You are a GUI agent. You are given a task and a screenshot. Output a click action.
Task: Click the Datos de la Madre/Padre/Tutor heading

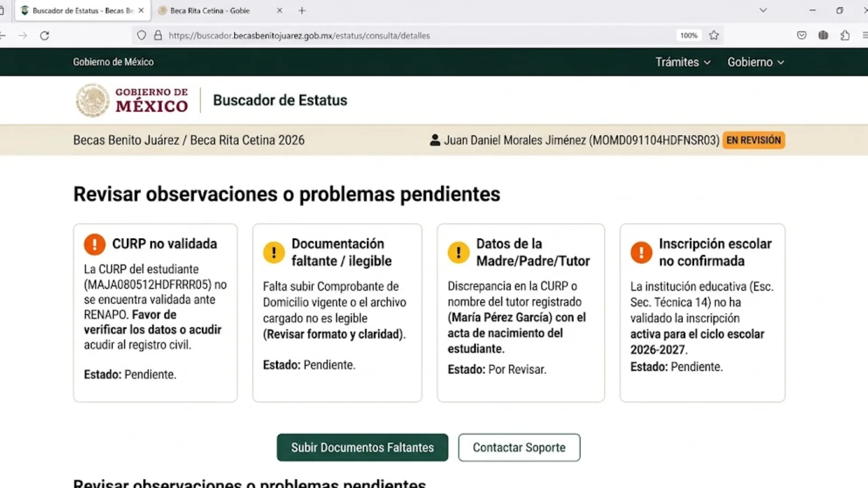point(533,252)
